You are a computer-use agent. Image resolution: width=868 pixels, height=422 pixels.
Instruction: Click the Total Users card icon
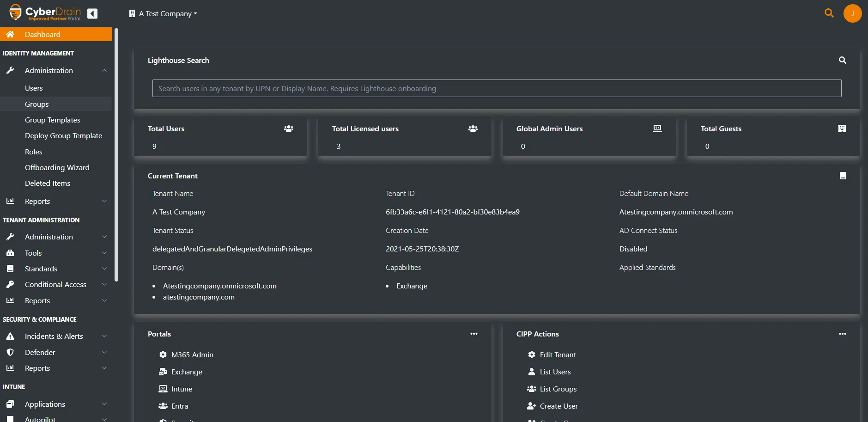[289, 128]
